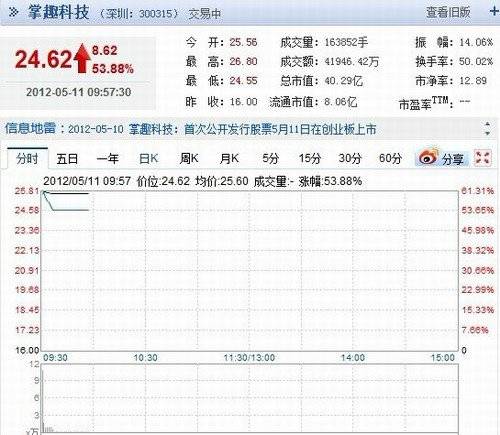500x435 pixels.
Task: Choose the 30分 interval tab
Action: point(350,158)
